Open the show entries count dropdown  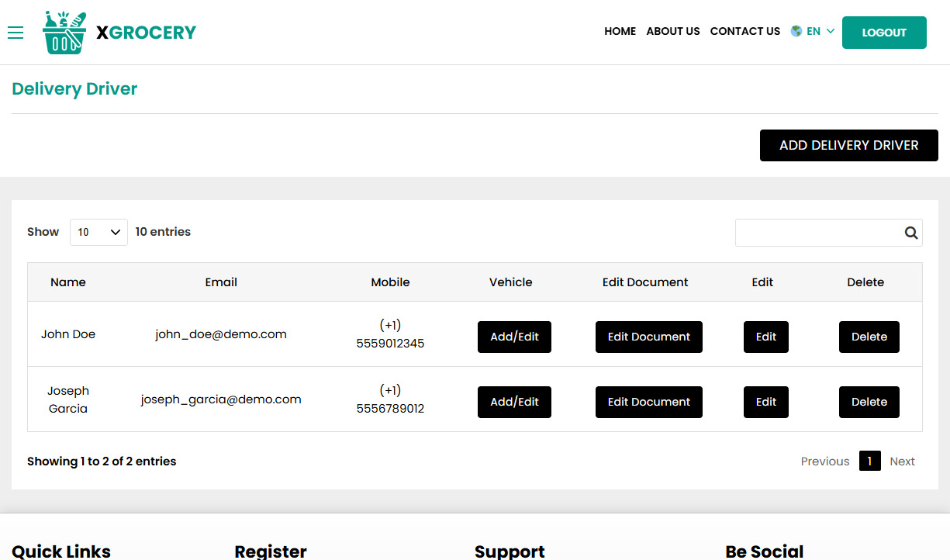pyautogui.click(x=98, y=232)
